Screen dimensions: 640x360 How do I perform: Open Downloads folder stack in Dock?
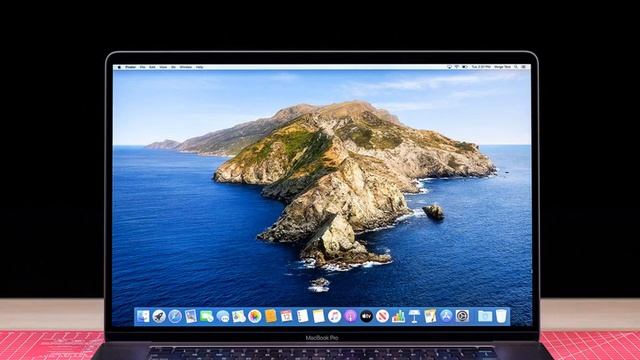[x=485, y=316]
